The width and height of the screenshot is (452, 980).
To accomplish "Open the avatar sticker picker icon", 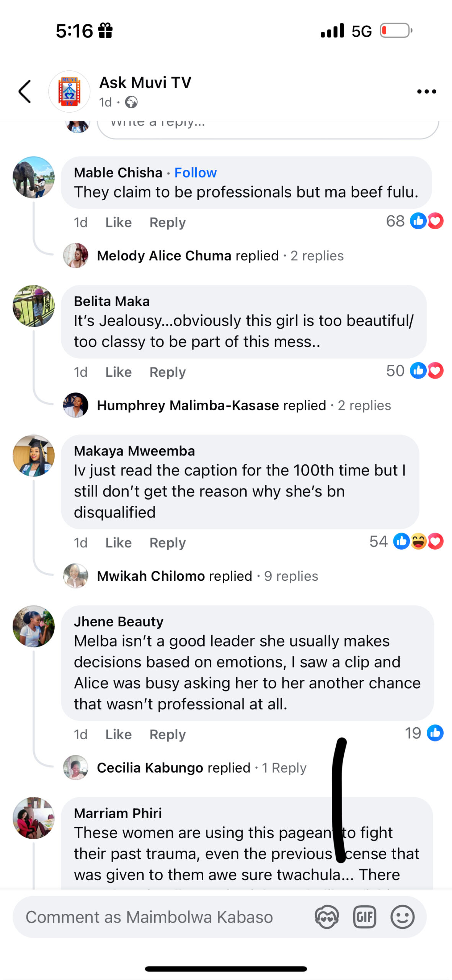I will [326, 917].
